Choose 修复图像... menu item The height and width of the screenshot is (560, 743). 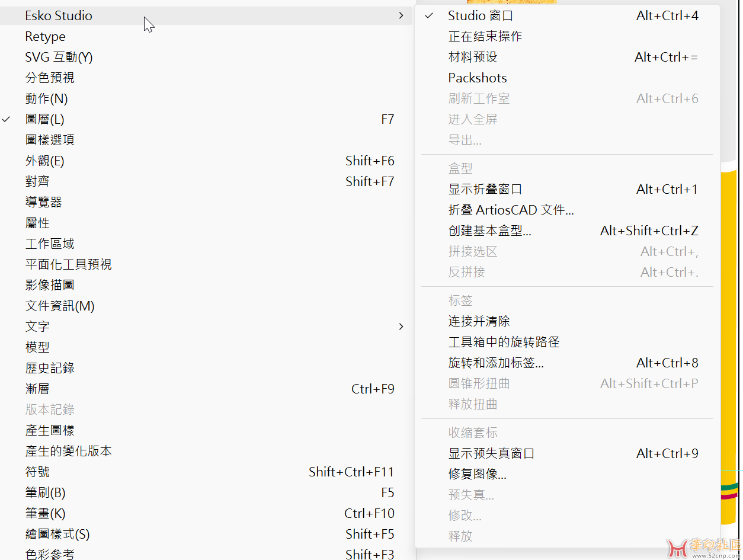point(477,475)
